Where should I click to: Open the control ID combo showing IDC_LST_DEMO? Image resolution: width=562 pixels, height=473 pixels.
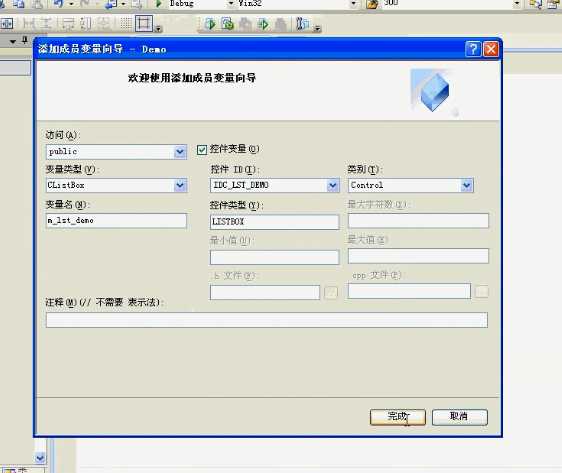point(333,185)
